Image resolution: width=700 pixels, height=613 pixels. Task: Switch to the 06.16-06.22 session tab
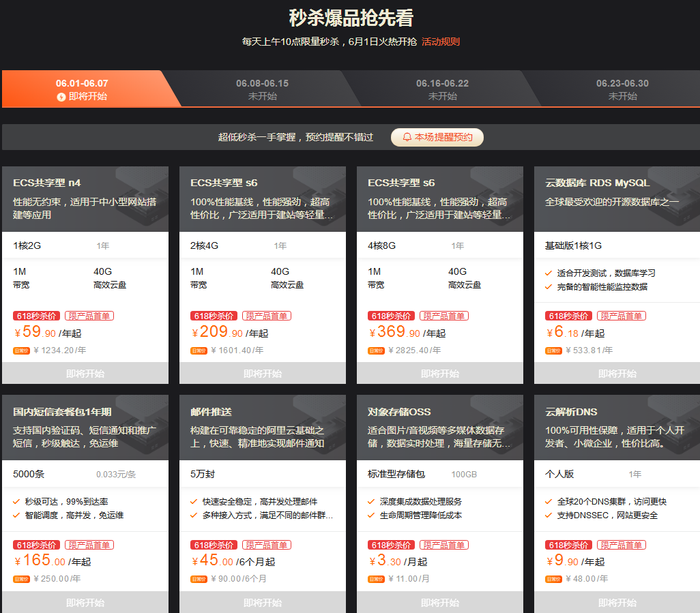pos(442,89)
